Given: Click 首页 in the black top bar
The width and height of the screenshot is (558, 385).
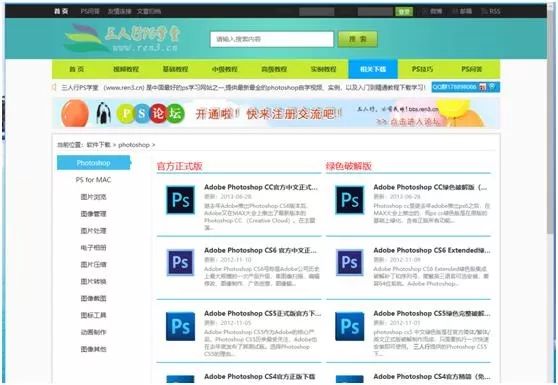Looking at the screenshot, I should point(61,11).
